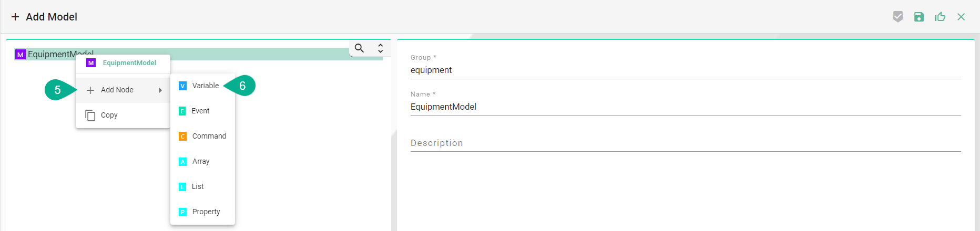Click the Name field containing EquipmentModel

(x=685, y=107)
